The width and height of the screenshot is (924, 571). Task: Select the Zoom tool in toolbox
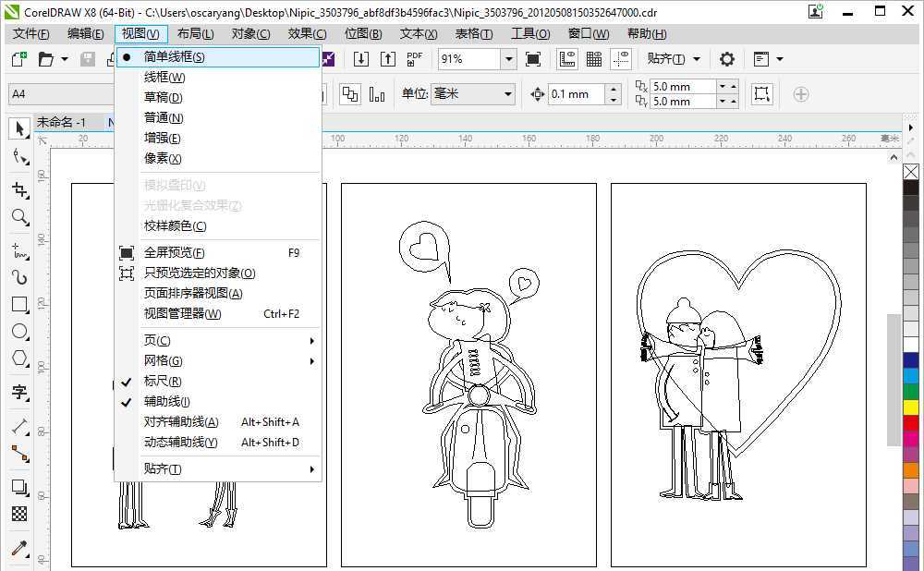18,217
